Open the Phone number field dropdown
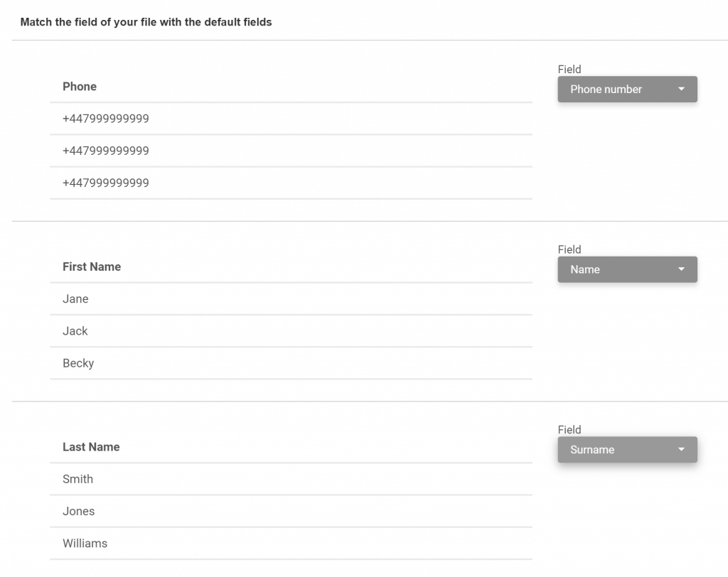The image size is (728, 577). tap(627, 89)
